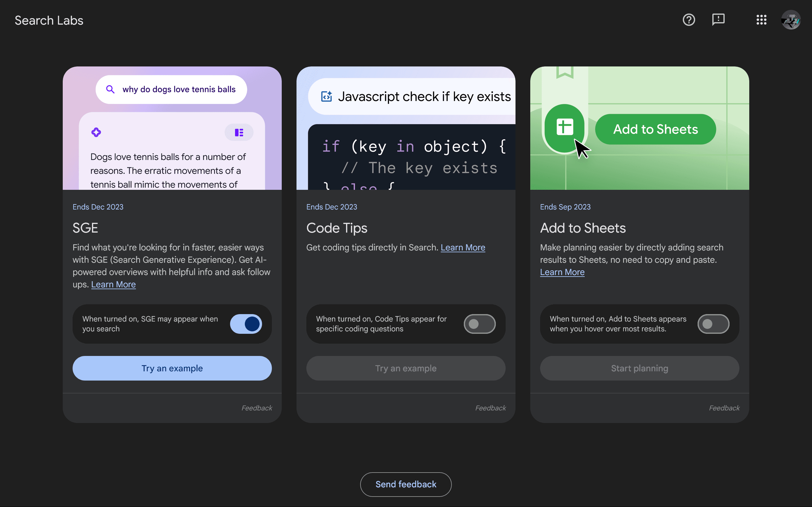Screen dimensions: 812x507
Task: Open the Help question mark icon
Action: click(x=689, y=20)
